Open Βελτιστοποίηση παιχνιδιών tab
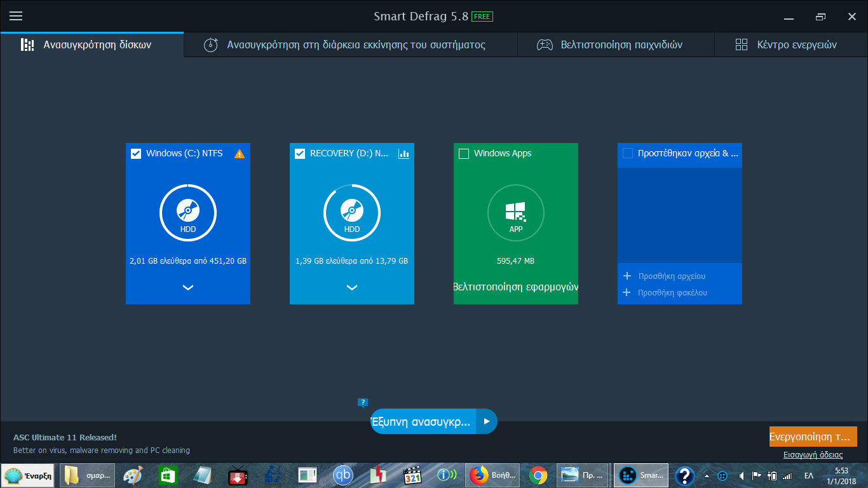Viewport: 868px width, 488px height. click(616, 44)
